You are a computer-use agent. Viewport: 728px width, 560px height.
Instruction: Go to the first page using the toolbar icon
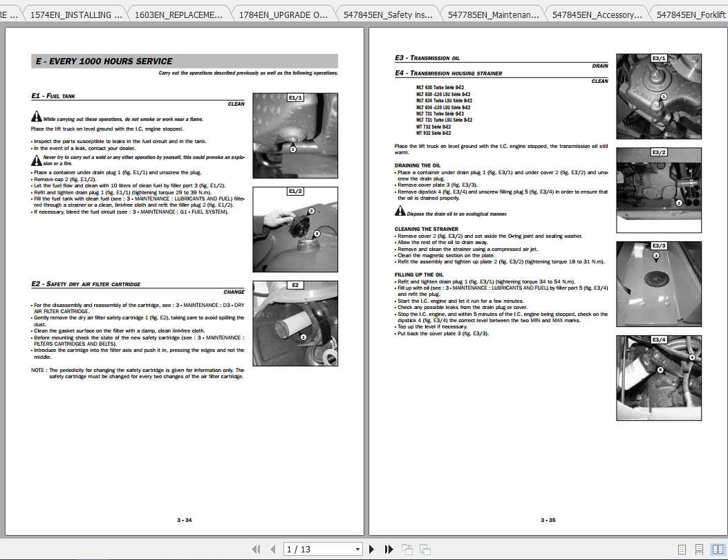pos(256,548)
